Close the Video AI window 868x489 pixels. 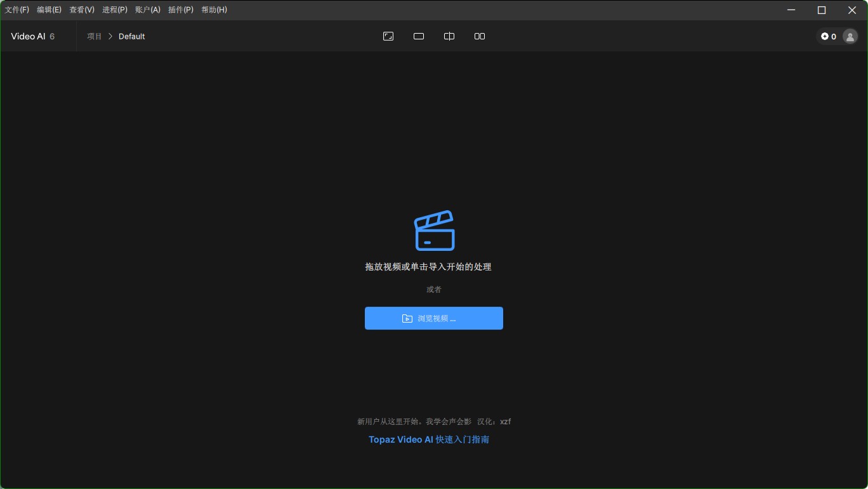(852, 10)
